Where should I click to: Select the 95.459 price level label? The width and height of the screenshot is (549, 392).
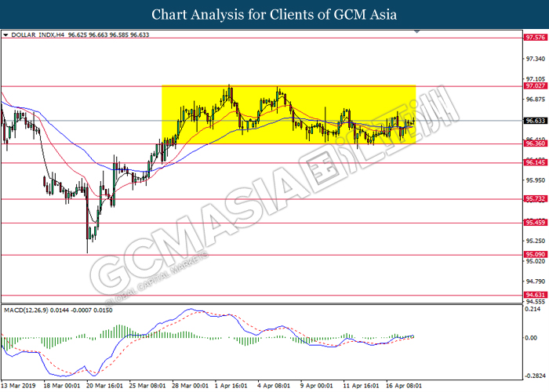pyautogui.click(x=536, y=223)
